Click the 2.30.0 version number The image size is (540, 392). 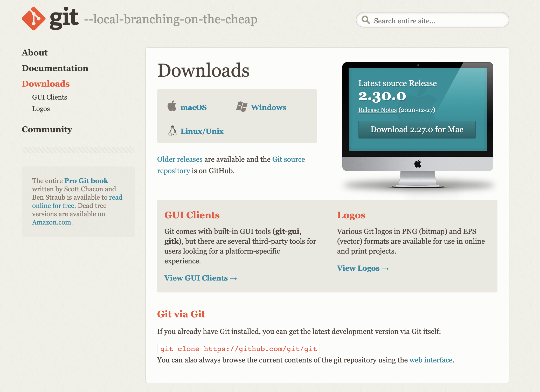pyautogui.click(x=382, y=96)
